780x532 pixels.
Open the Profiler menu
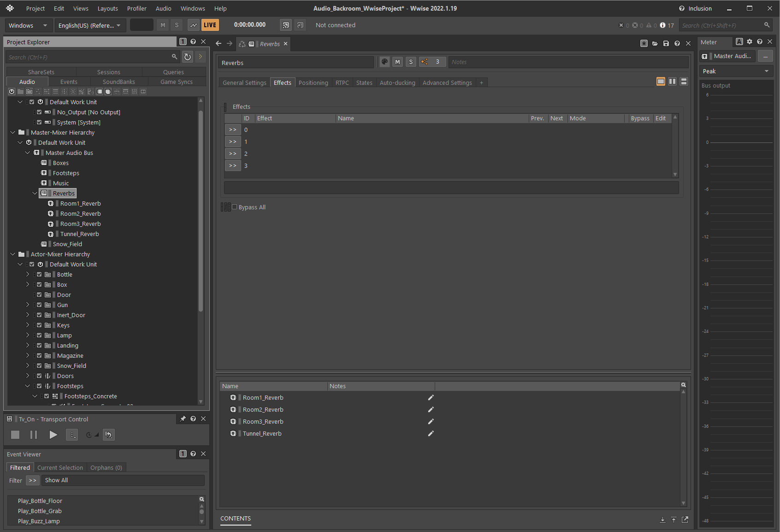tap(136, 8)
